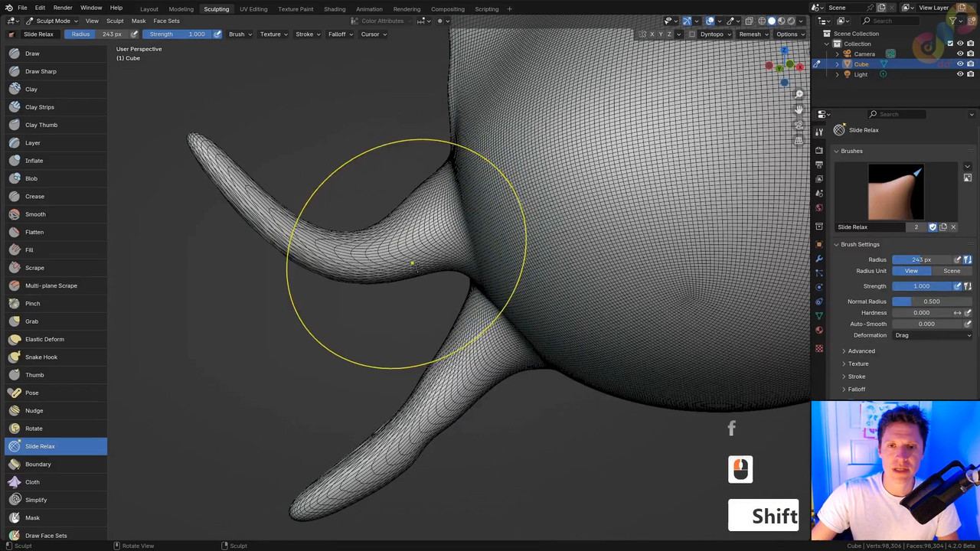
Task: Select the Nudge brush tool
Action: pyautogui.click(x=55, y=410)
